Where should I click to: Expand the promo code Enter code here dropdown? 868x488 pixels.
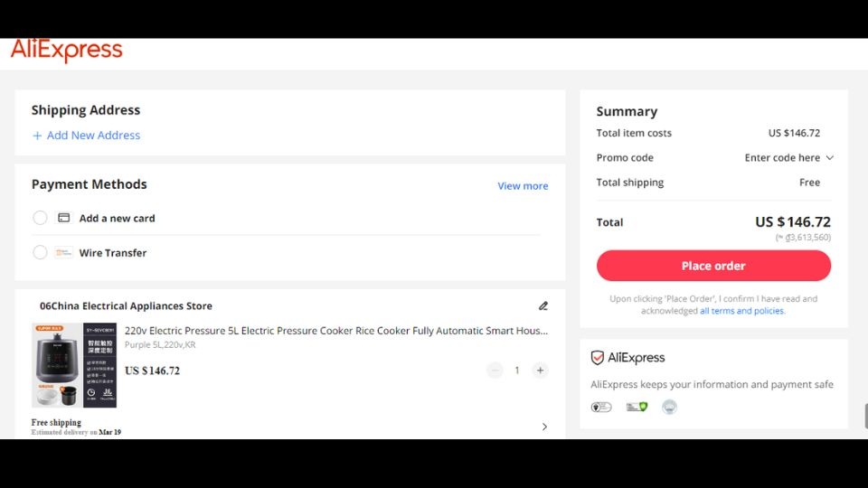(788, 158)
